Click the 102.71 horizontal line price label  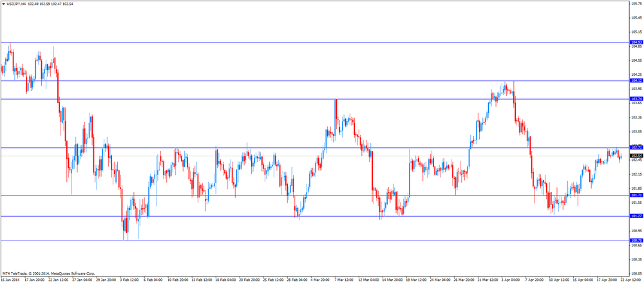636,147
